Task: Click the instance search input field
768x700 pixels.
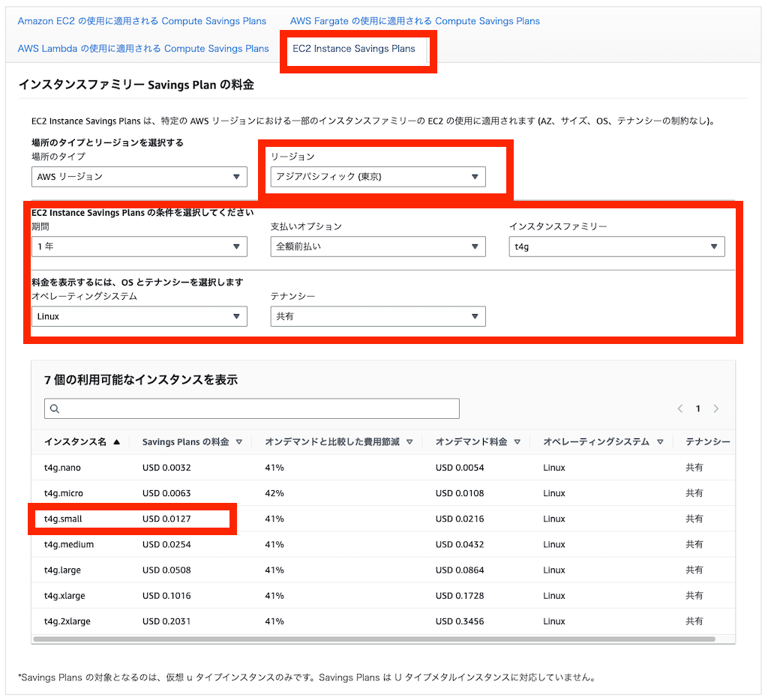Action: pos(252,408)
